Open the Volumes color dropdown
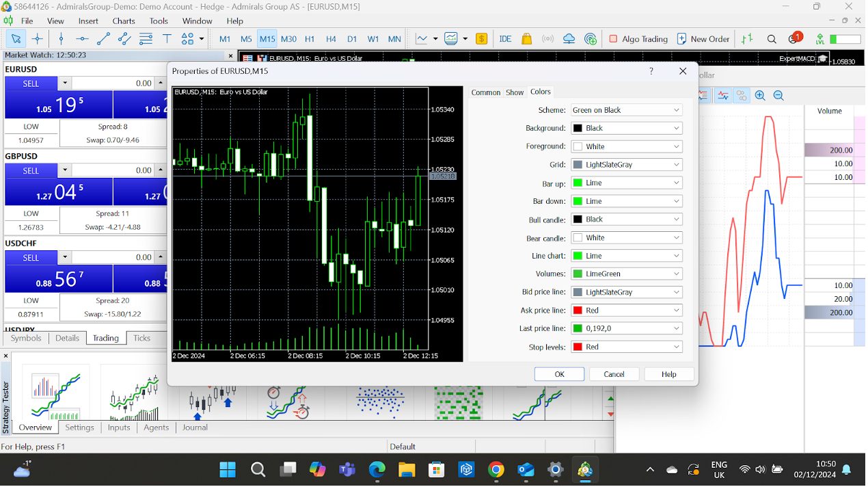The image size is (868, 487). coord(627,274)
